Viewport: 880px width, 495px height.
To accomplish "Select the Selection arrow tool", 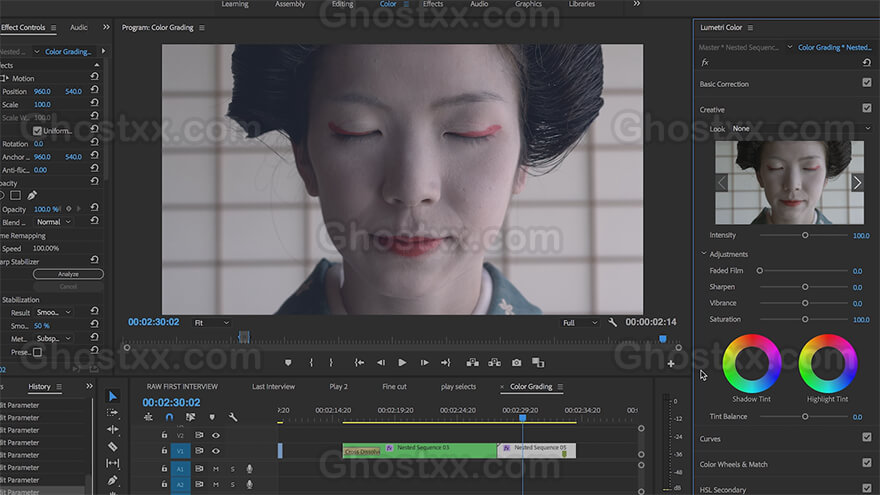I will coord(113,396).
